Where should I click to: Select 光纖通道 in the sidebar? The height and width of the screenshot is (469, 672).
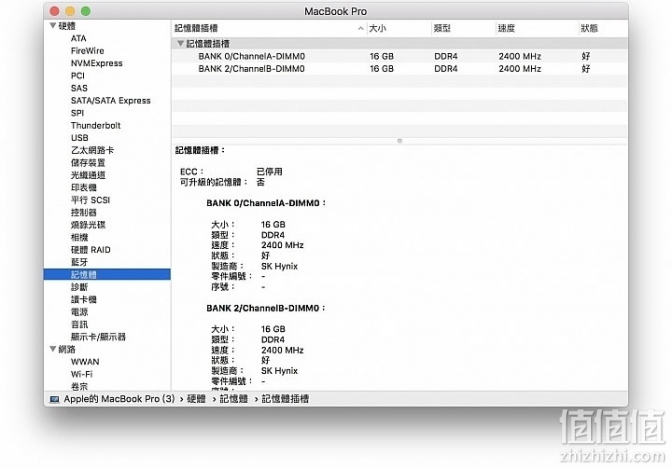pyautogui.click(x=88, y=175)
